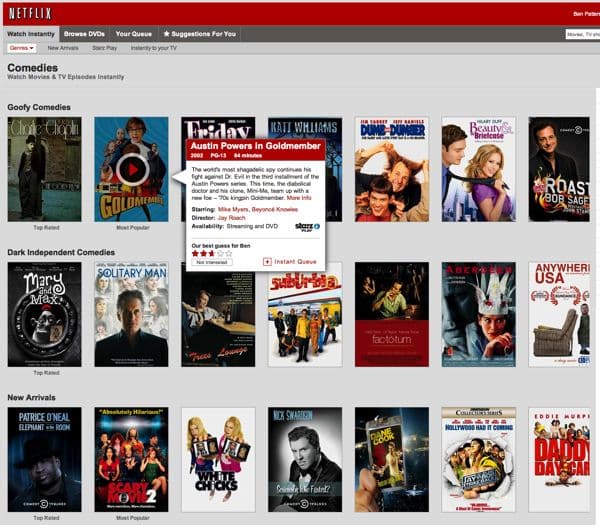This screenshot has width=600, height=525.
Task: Open the Factotum poster
Action: click(392, 315)
